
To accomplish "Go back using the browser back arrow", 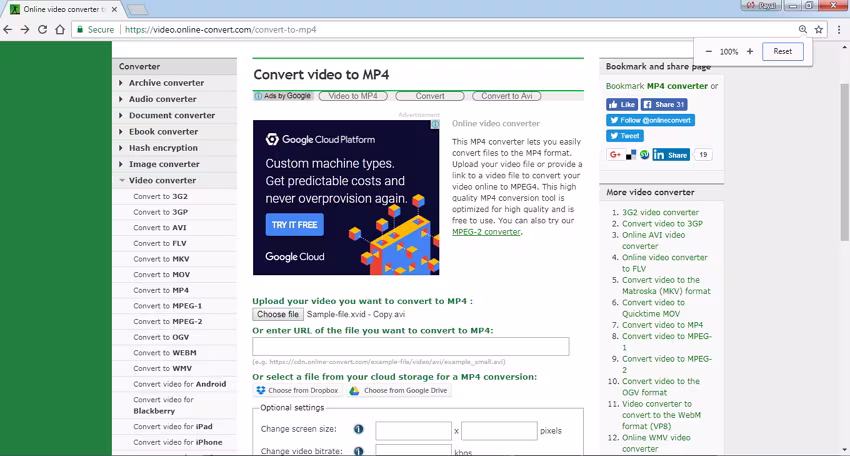I will click(8, 30).
